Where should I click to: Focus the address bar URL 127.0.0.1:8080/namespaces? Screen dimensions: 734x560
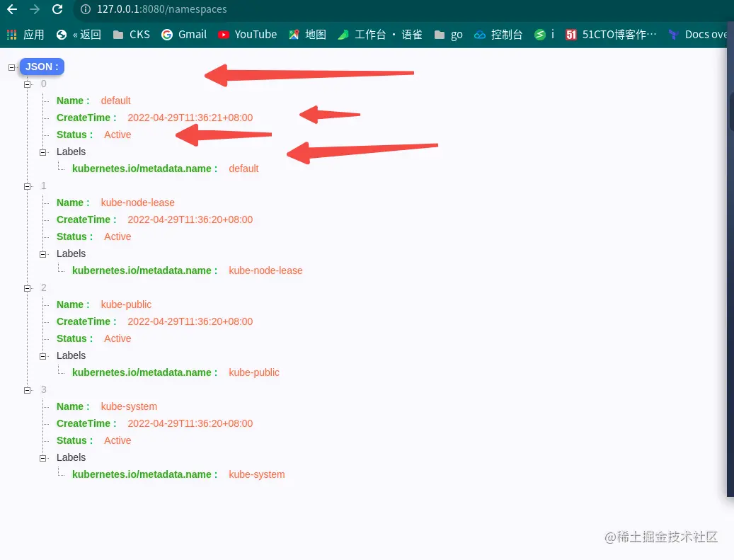(x=161, y=9)
